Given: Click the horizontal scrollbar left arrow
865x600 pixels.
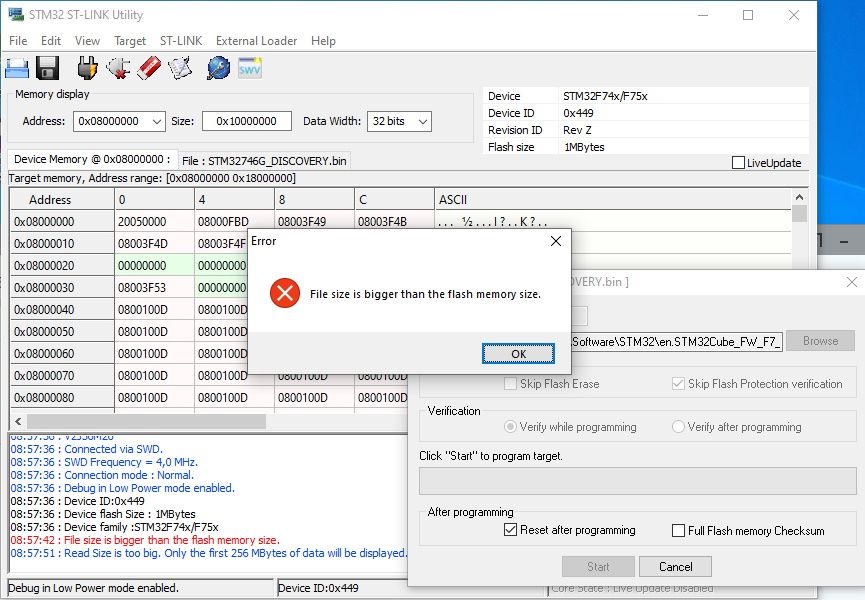Looking at the screenshot, I should [x=18, y=422].
